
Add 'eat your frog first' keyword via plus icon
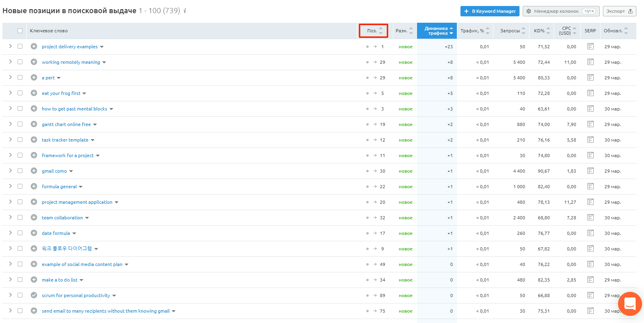[x=34, y=93]
